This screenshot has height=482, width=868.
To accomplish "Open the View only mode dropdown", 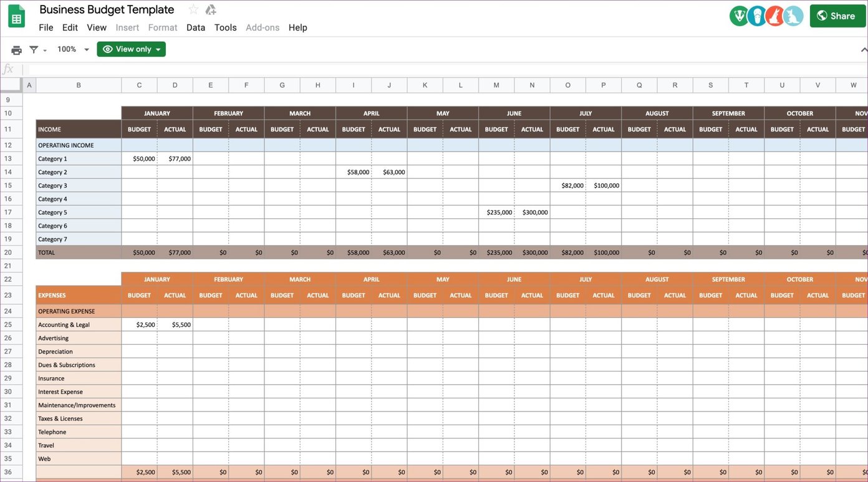I will pyautogui.click(x=132, y=49).
